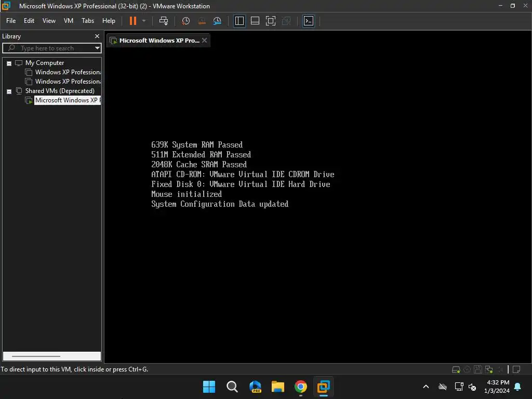Open the Edit menu
The width and height of the screenshot is (532, 399).
(29, 21)
